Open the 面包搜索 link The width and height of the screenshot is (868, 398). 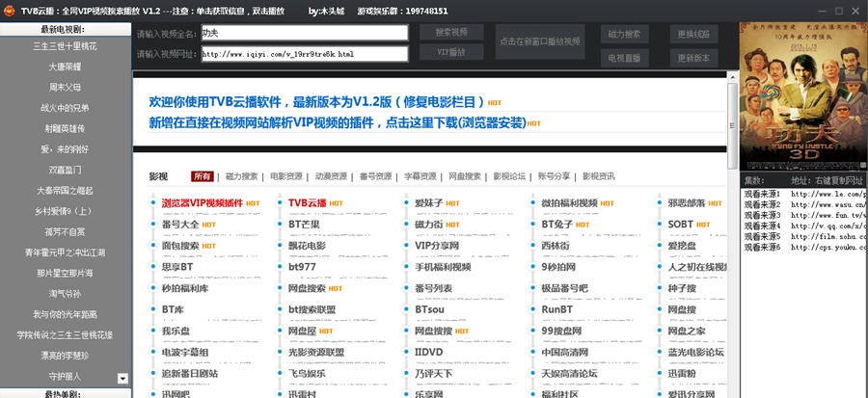(180, 246)
